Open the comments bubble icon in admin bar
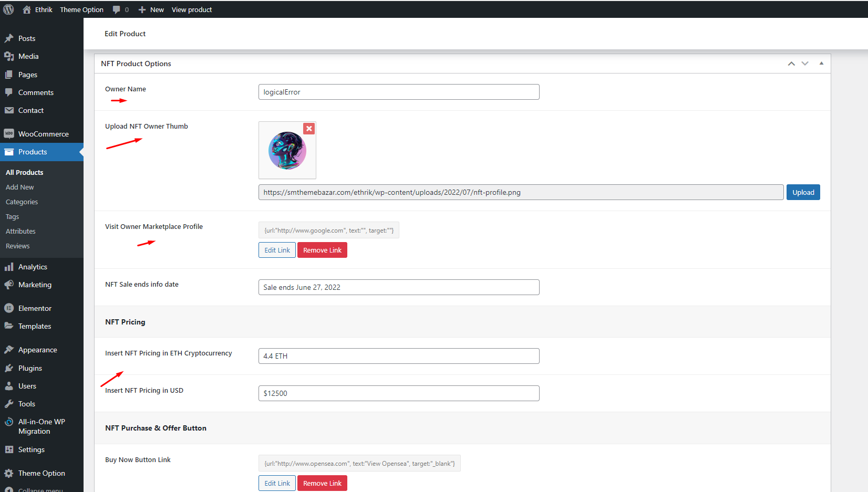The width and height of the screenshot is (868, 492). pos(117,9)
